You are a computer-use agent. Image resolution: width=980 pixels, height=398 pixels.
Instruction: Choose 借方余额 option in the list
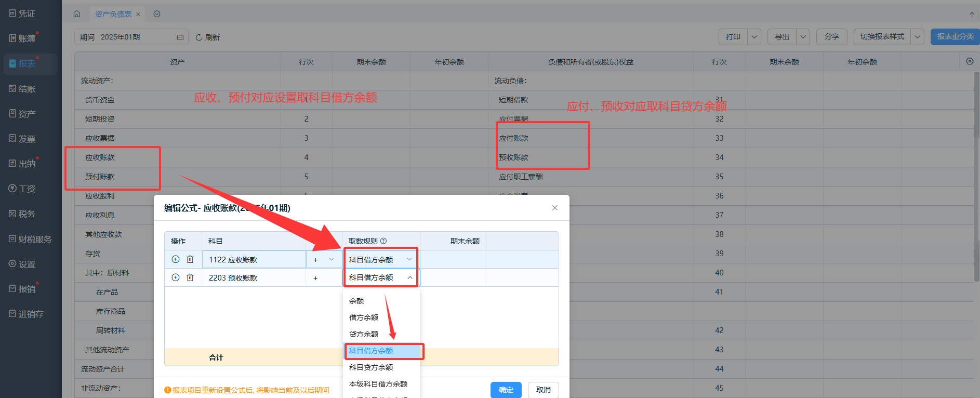[x=364, y=317]
